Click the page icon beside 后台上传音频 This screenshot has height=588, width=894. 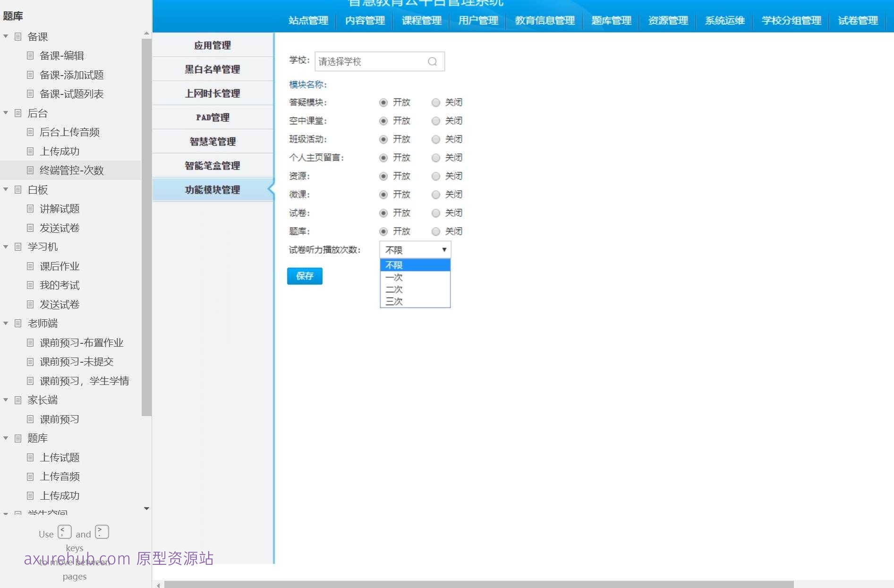point(30,132)
